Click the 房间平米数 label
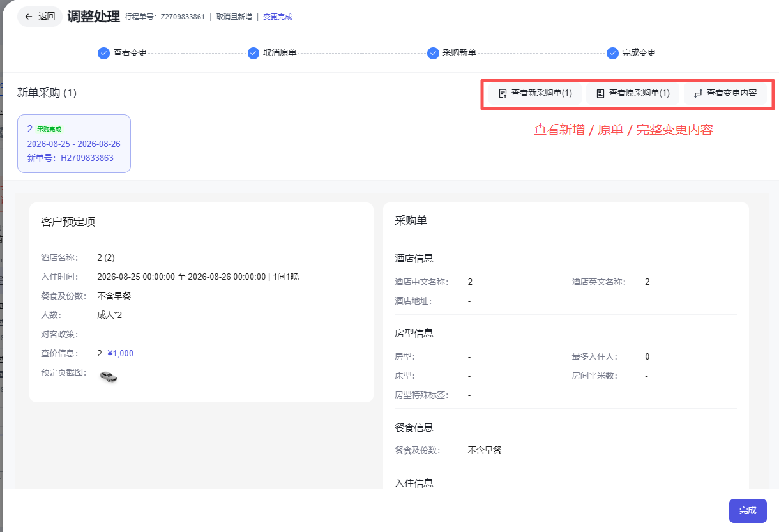 tap(594, 376)
